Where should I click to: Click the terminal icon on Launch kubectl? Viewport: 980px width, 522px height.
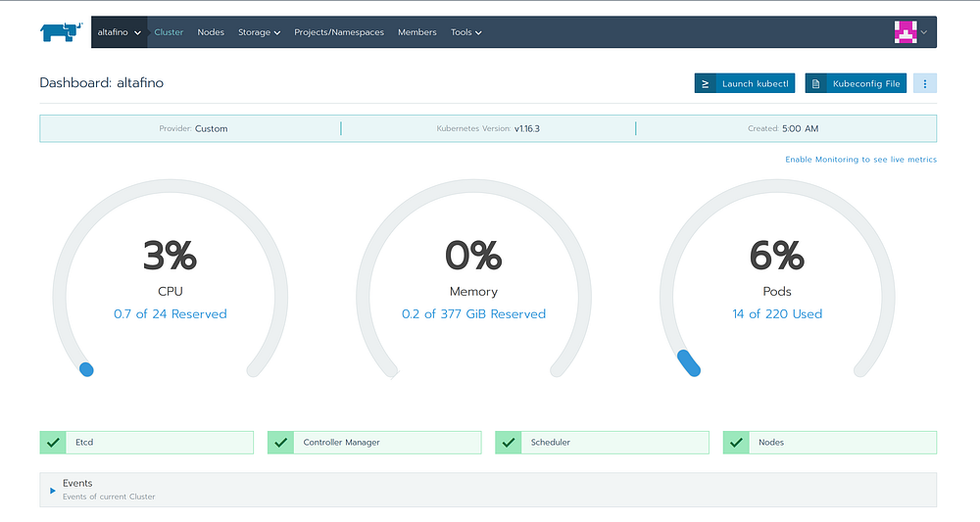pyautogui.click(x=705, y=83)
